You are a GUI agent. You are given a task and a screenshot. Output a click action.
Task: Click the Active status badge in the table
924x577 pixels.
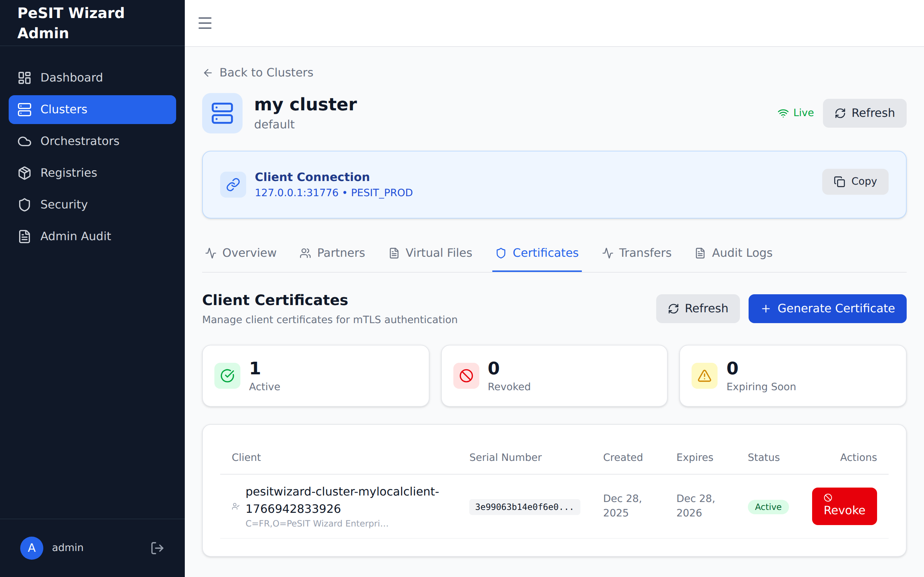point(768,507)
